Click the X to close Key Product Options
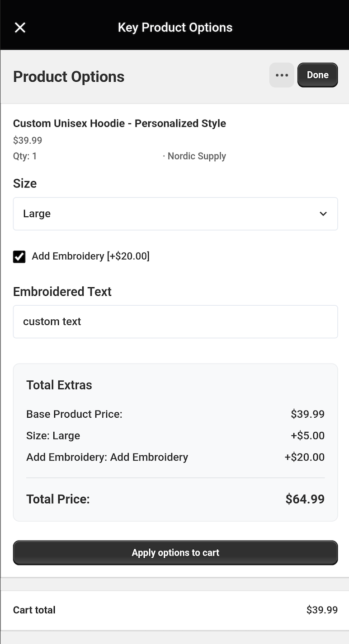The height and width of the screenshot is (644, 349). tap(20, 27)
